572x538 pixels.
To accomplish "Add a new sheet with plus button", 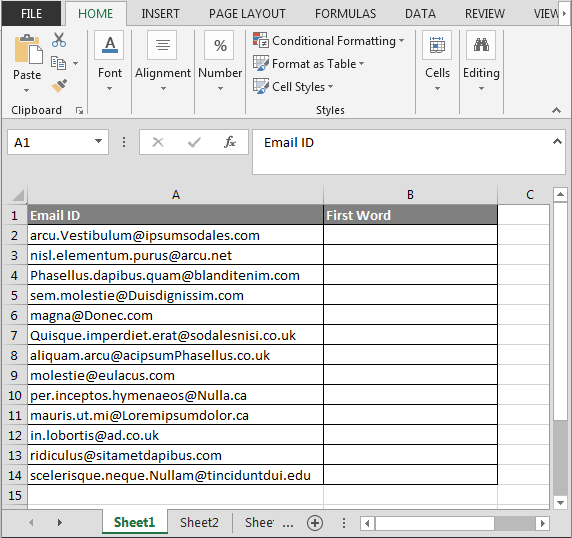I will click(315, 523).
